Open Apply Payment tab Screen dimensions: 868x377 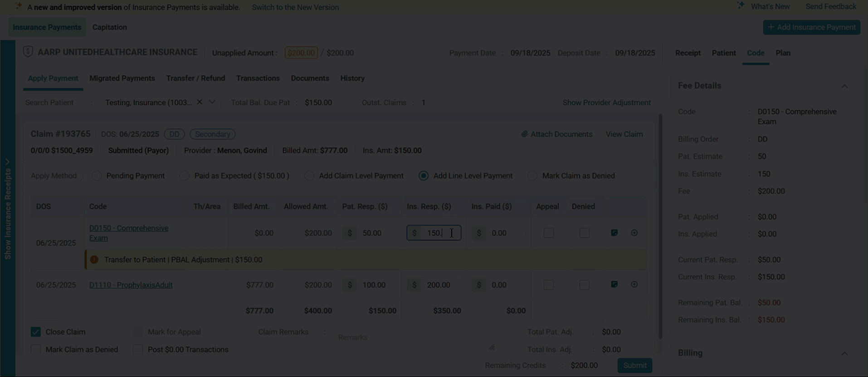click(x=53, y=78)
